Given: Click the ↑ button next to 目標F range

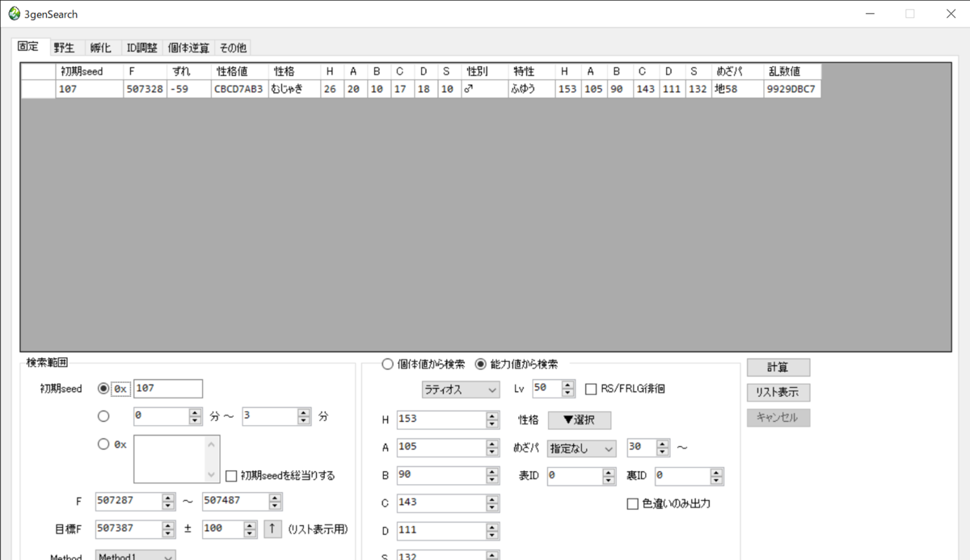Looking at the screenshot, I should tap(272, 528).
